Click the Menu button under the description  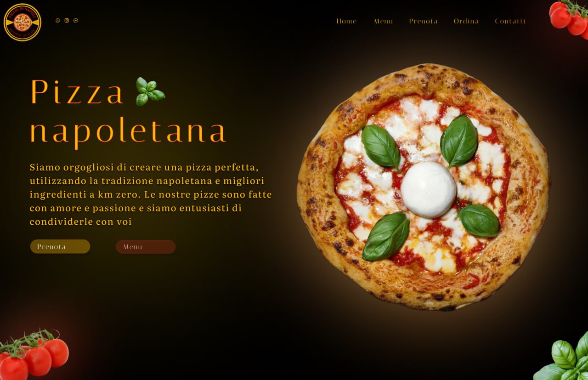pyautogui.click(x=146, y=247)
